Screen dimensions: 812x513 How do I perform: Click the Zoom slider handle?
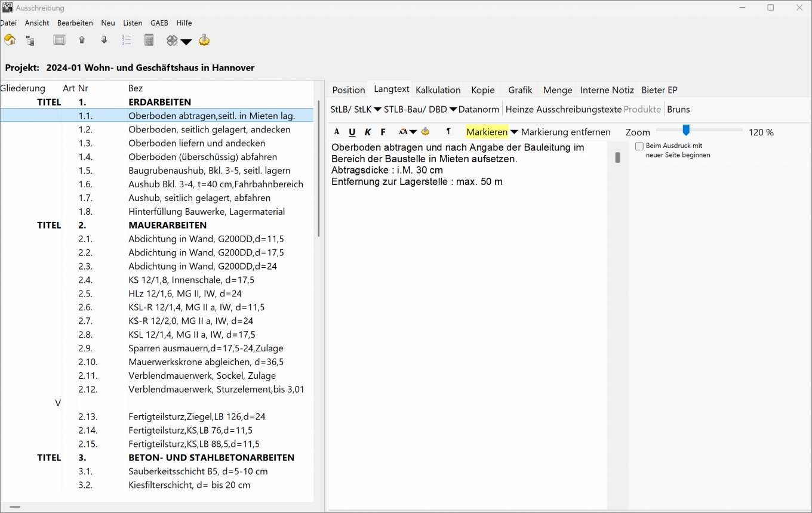click(x=686, y=130)
